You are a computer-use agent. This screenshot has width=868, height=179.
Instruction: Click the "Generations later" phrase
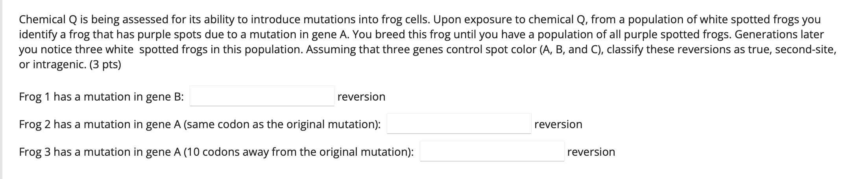[779, 35]
